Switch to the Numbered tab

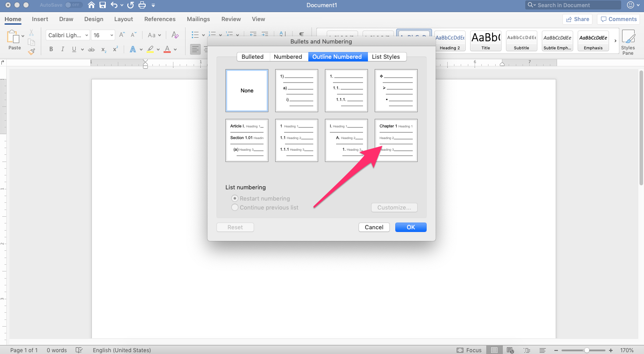coord(288,57)
